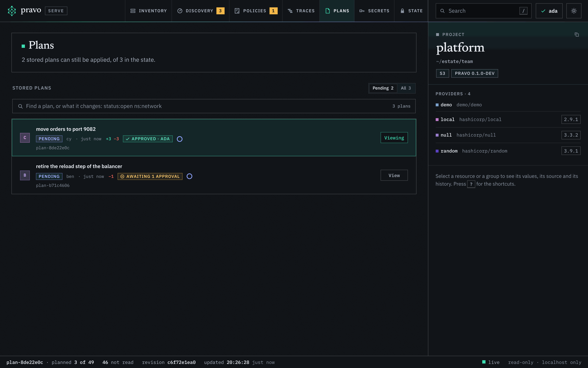This screenshot has height=368, width=588.
Task: Focus the global Search field
Action: click(x=483, y=11)
